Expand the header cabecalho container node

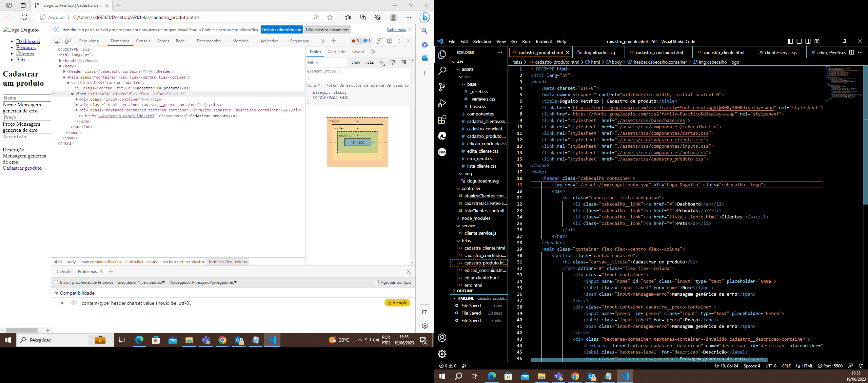(64, 72)
